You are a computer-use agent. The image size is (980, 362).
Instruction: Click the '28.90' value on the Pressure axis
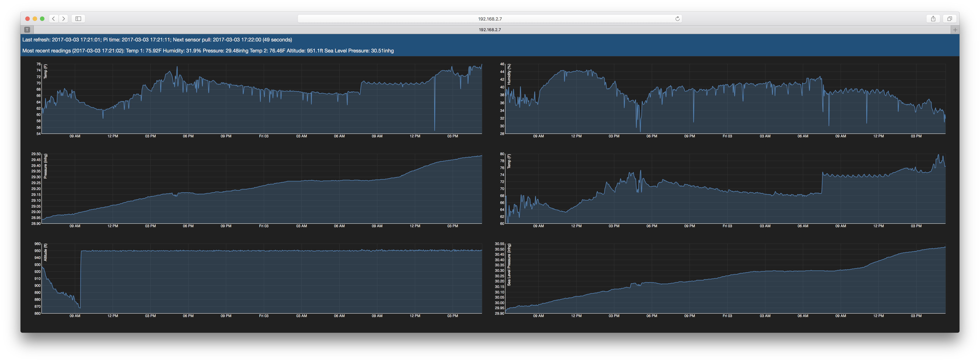pyautogui.click(x=36, y=224)
